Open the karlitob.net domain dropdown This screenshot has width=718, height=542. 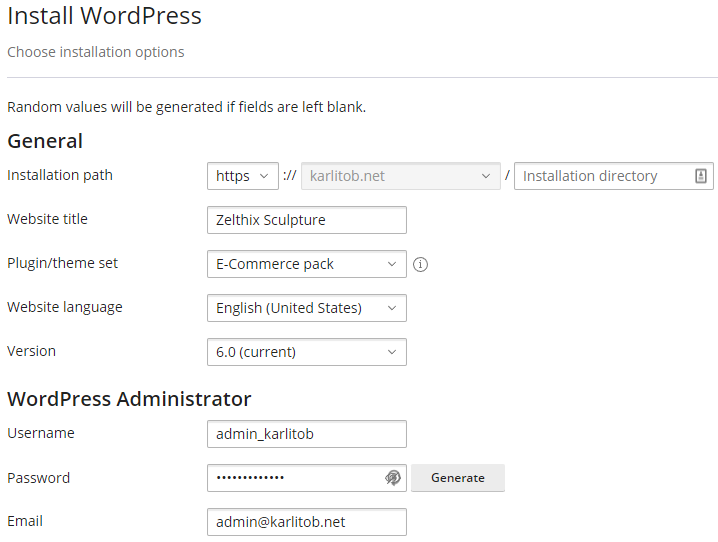401,176
